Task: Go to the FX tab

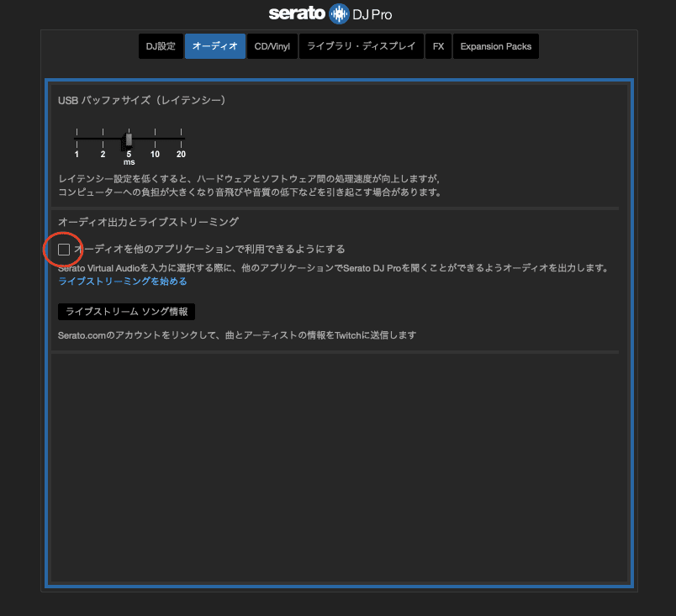Action: tap(438, 46)
